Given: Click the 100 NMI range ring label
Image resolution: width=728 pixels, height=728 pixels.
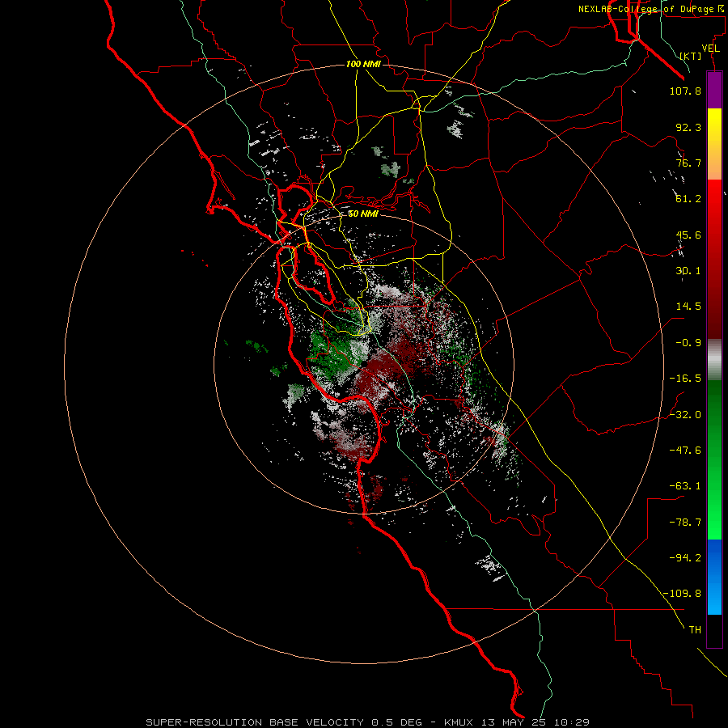Looking at the screenshot, I should click(x=363, y=64).
